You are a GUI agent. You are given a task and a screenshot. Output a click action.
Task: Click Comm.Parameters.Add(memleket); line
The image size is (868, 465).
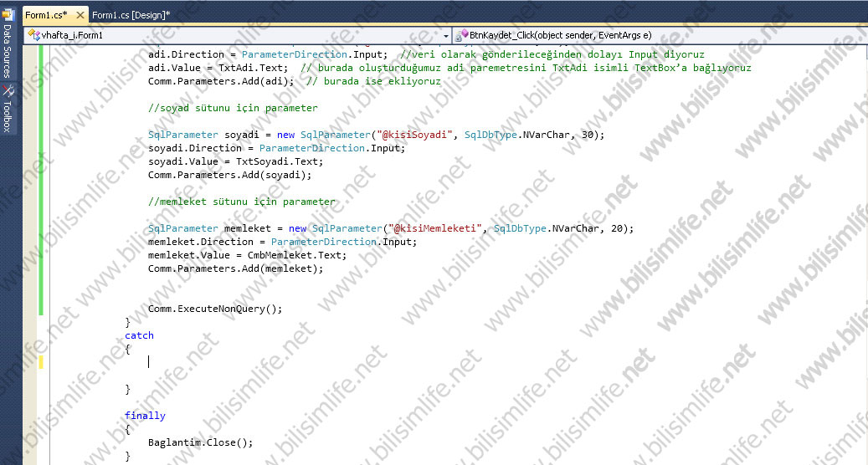[x=235, y=268]
